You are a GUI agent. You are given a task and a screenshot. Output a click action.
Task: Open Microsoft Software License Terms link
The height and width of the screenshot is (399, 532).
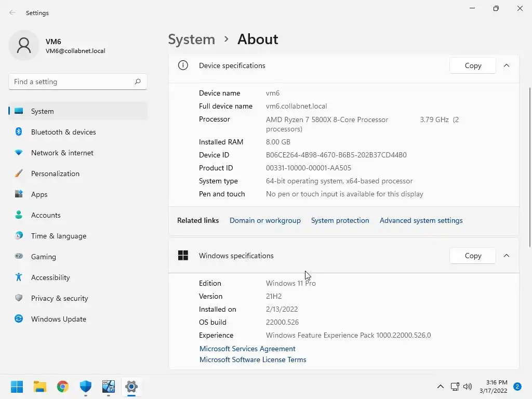[253, 360]
